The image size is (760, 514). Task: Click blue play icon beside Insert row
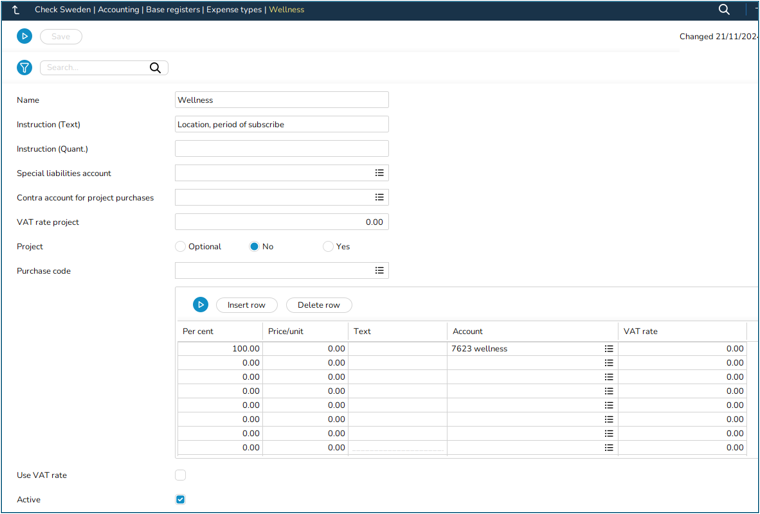pyautogui.click(x=200, y=305)
